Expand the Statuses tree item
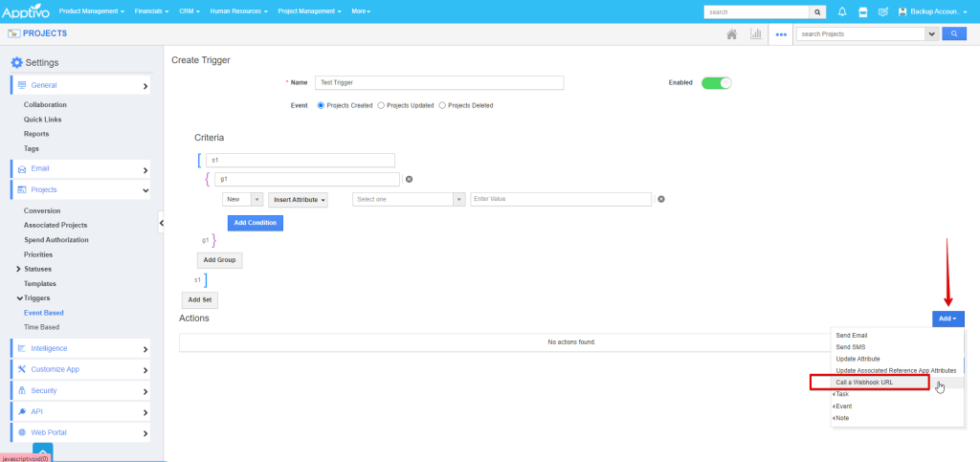This screenshot has height=462, width=980. point(18,269)
